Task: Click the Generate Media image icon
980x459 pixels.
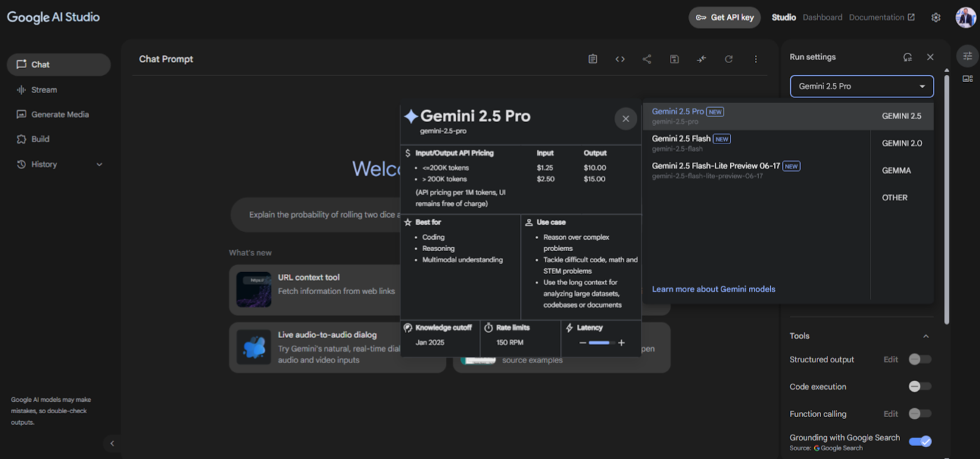Action: coord(22,114)
